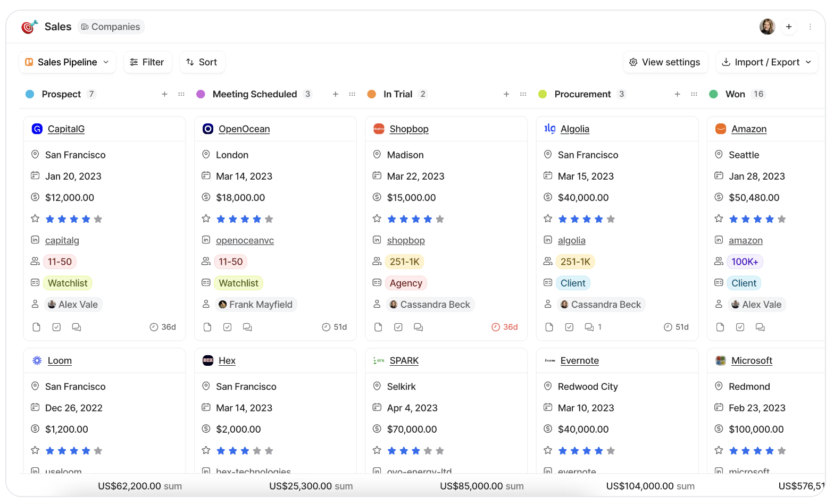
Task: Open the notes icon on OpenOcean card
Action: (x=207, y=327)
